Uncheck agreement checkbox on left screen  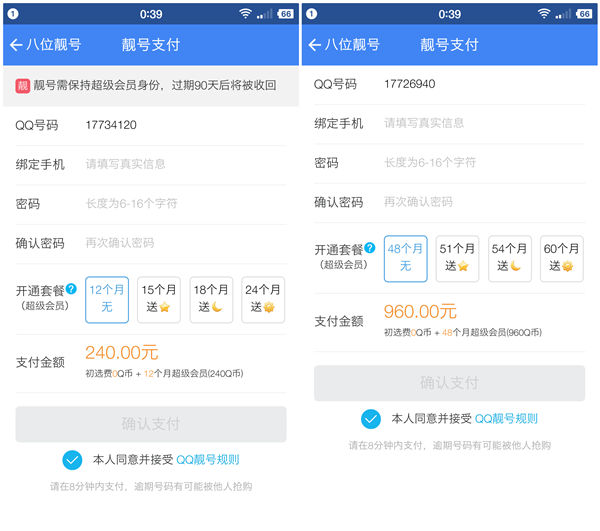[72, 460]
